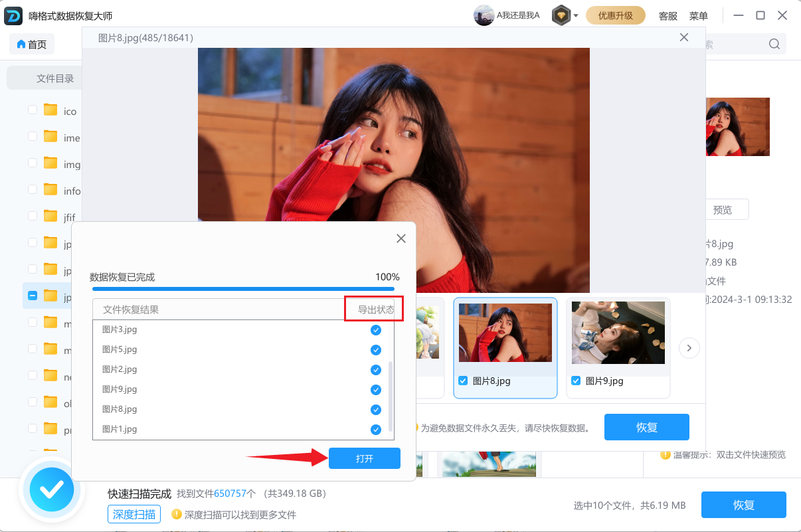This screenshot has width=801, height=532.
Task: Select the 图片9.jpg preview thumbnail
Action: (618, 332)
